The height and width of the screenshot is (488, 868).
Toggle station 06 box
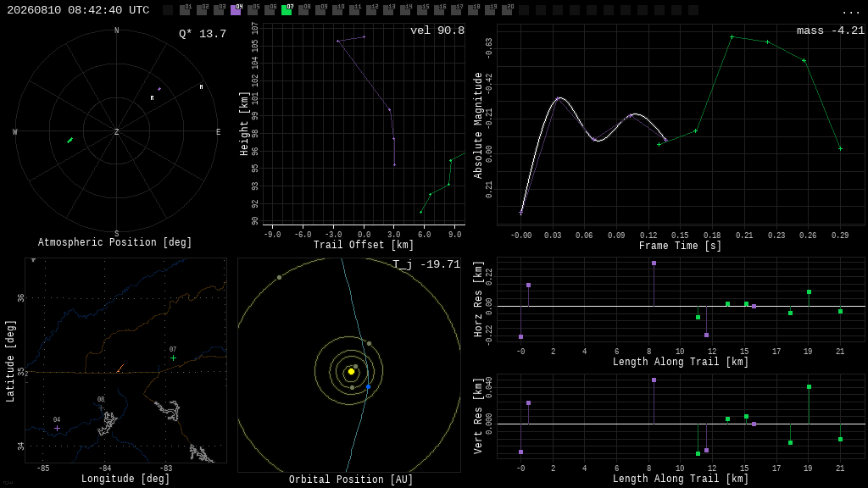coord(270,10)
